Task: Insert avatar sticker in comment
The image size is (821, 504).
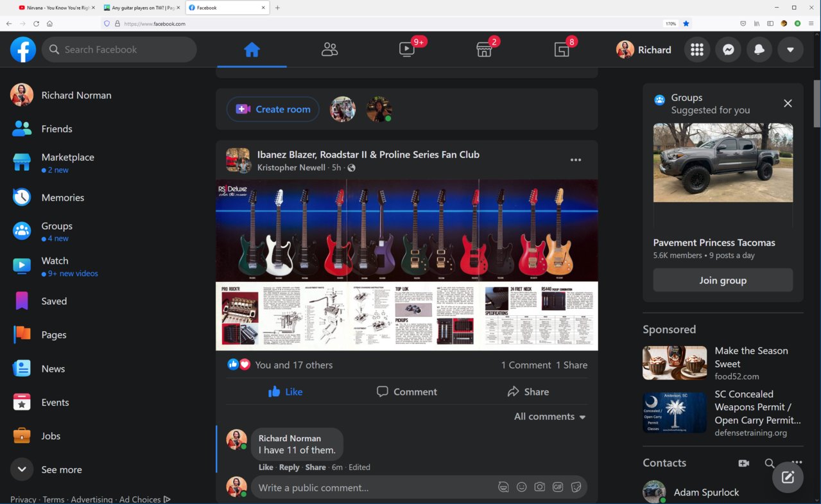Action: click(x=503, y=487)
